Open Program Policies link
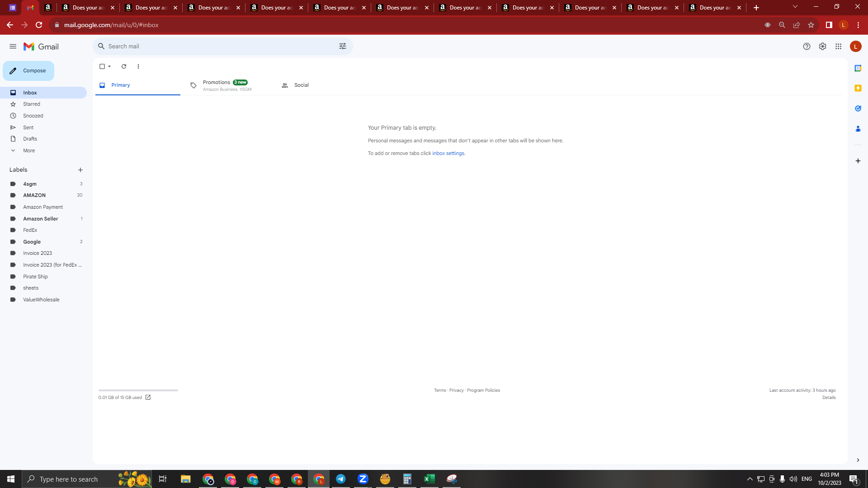Image resolution: width=868 pixels, height=488 pixels. click(x=483, y=390)
